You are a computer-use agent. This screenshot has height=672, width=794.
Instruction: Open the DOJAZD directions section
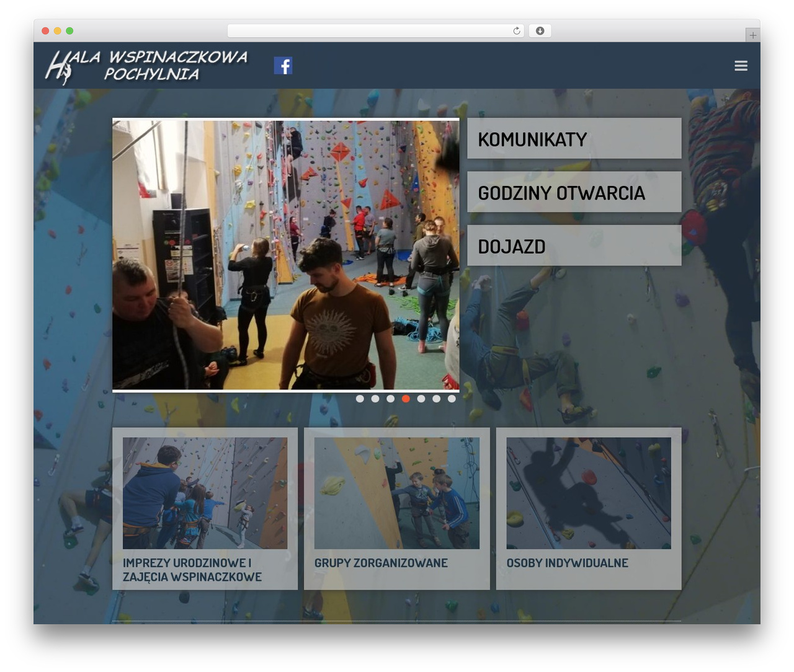click(x=574, y=245)
